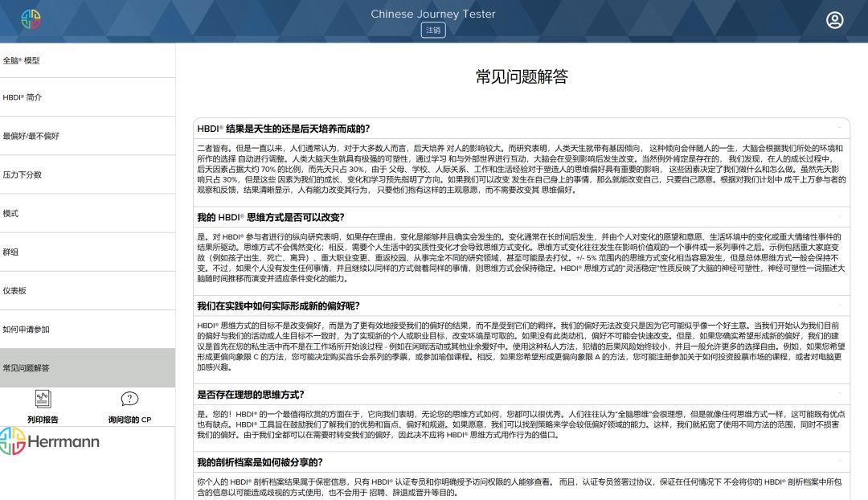Collapse 是否存在理想的思维方式 question
Screen dimensions: 868x500
click(x=522, y=394)
